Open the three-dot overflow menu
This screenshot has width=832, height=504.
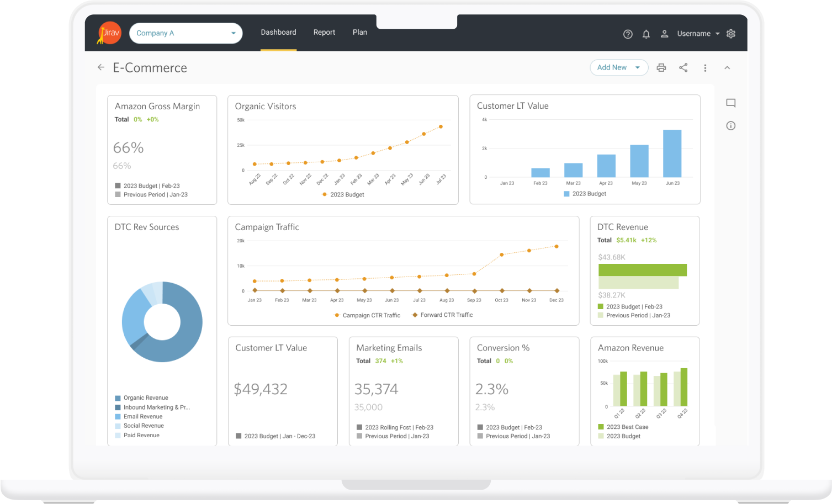tap(705, 67)
